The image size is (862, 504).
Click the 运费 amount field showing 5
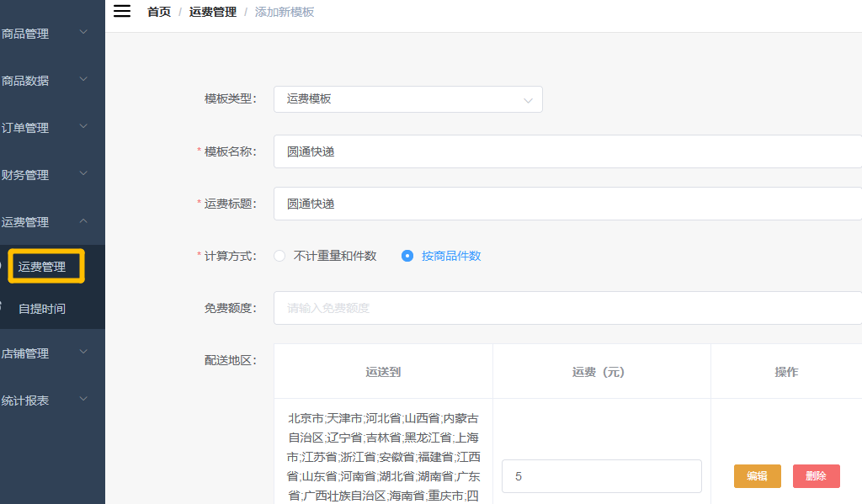coord(601,476)
